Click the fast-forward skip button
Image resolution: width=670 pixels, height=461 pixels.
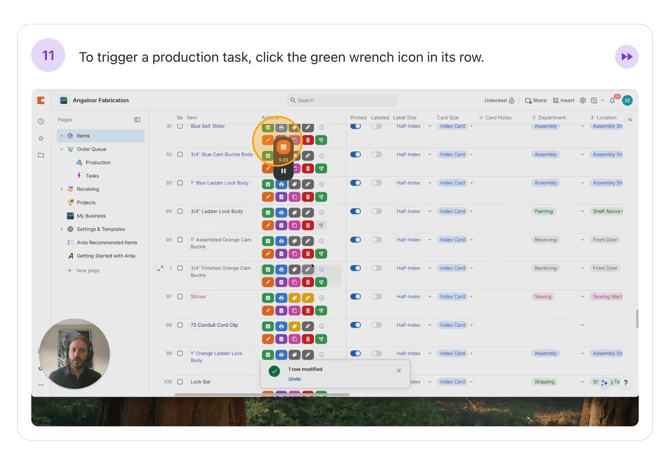[x=626, y=57]
